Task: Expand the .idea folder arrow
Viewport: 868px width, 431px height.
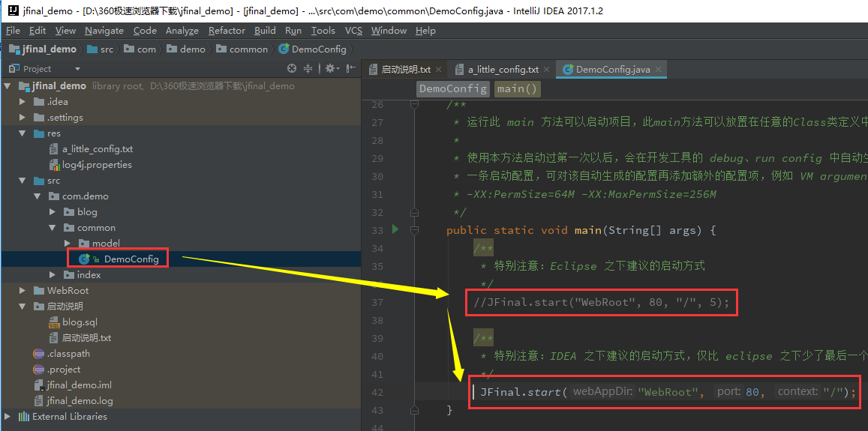Action: pos(23,102)
